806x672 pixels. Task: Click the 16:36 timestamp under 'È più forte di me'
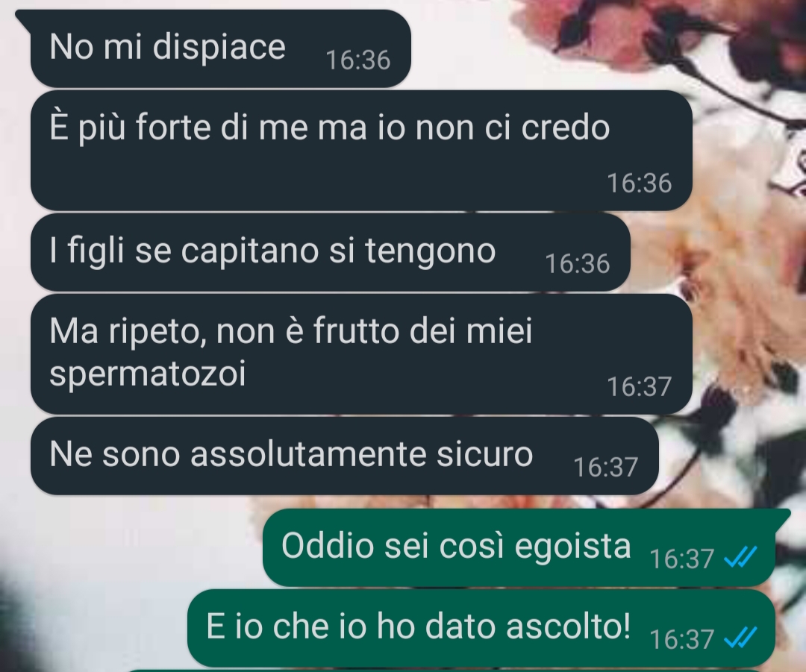coord(640,183)
